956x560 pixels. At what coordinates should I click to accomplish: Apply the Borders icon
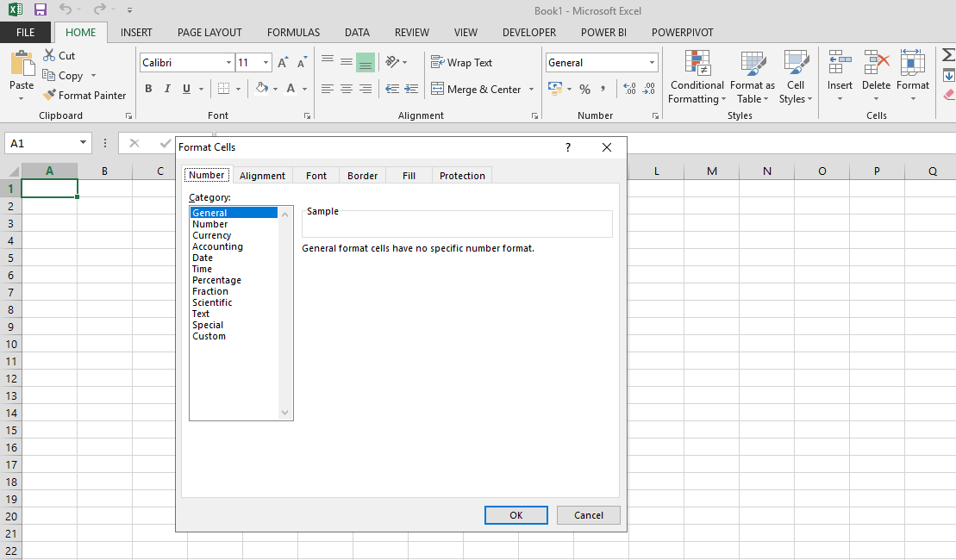click(x=224, y=89)
